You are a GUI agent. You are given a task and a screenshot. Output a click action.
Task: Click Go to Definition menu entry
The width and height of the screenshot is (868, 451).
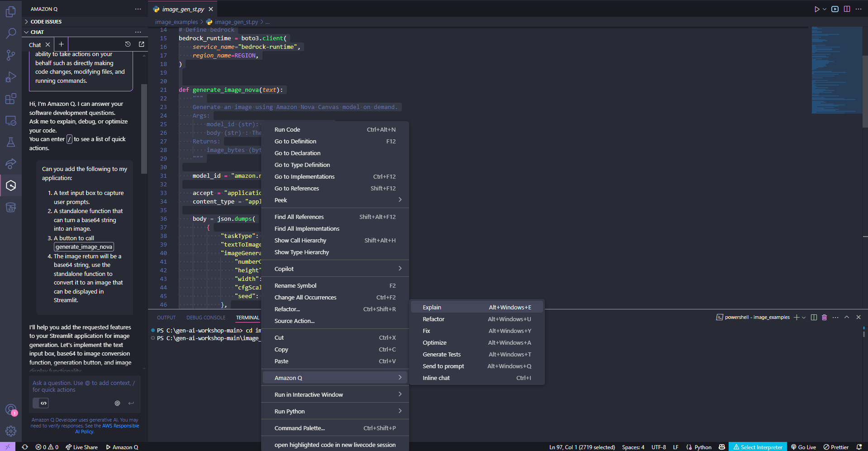click(335, 141)
